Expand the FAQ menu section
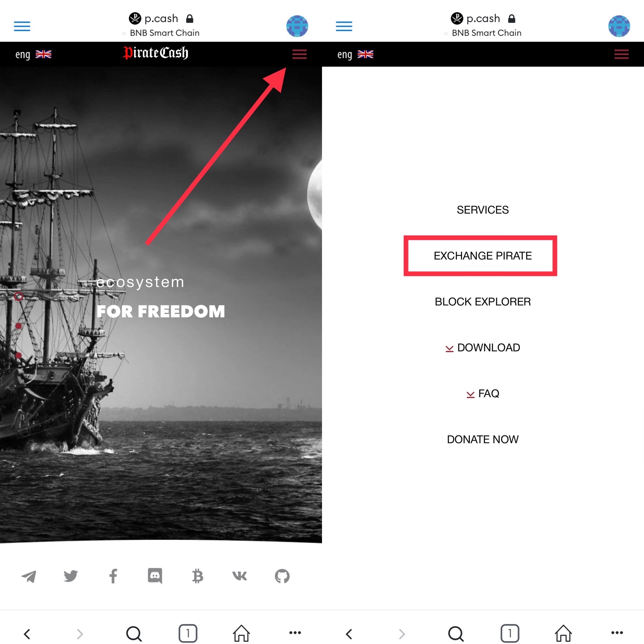The height and width of the screenshot is (644, 644). tap(483, 394)
